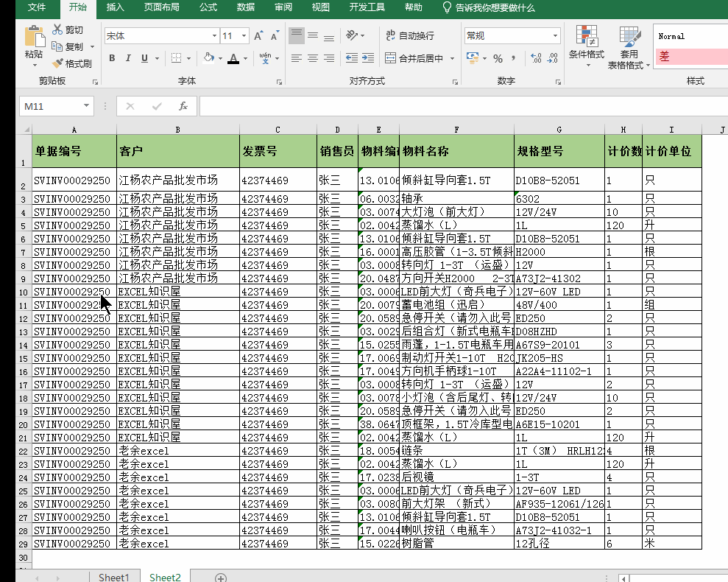Increase the cell indent

tap(368, 58)
